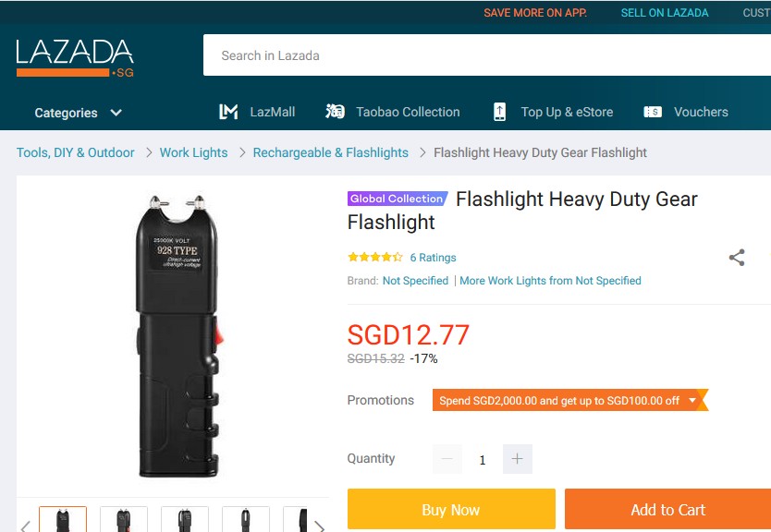The width and height of the screenshot is (771, 532).
Task: Increase quantity with the plus stepper
Action: [516, 459]
